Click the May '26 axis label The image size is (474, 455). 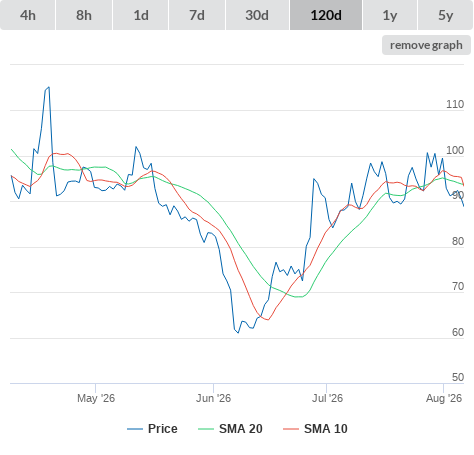click(96, 398)
